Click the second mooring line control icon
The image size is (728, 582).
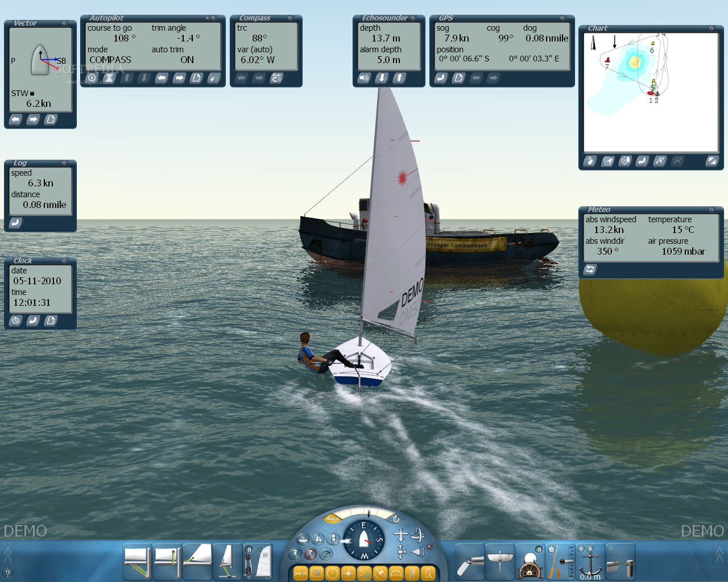click(168, 562)
